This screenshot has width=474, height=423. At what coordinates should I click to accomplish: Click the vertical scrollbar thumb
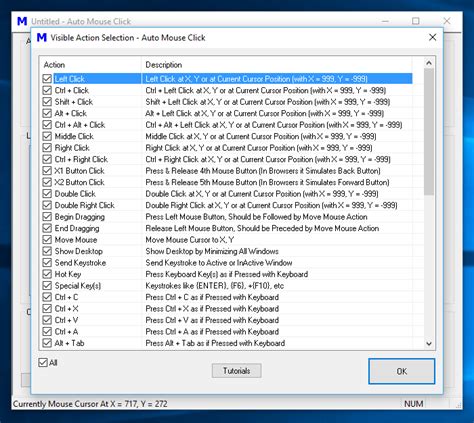(429, 132)
